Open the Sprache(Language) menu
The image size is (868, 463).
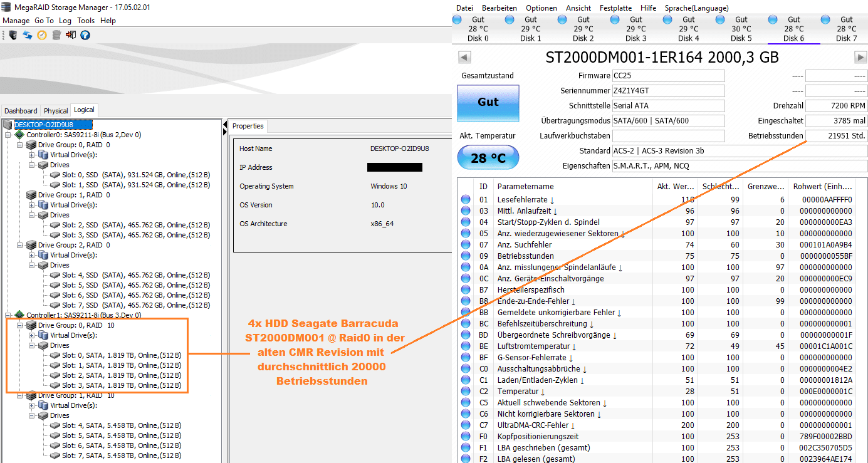click(696, 8)
